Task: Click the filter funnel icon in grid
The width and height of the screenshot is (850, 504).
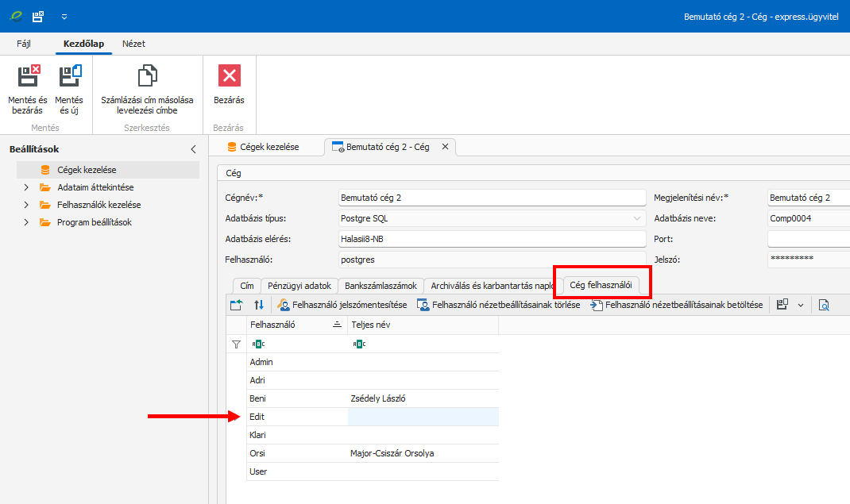Action: coord(236,344)
